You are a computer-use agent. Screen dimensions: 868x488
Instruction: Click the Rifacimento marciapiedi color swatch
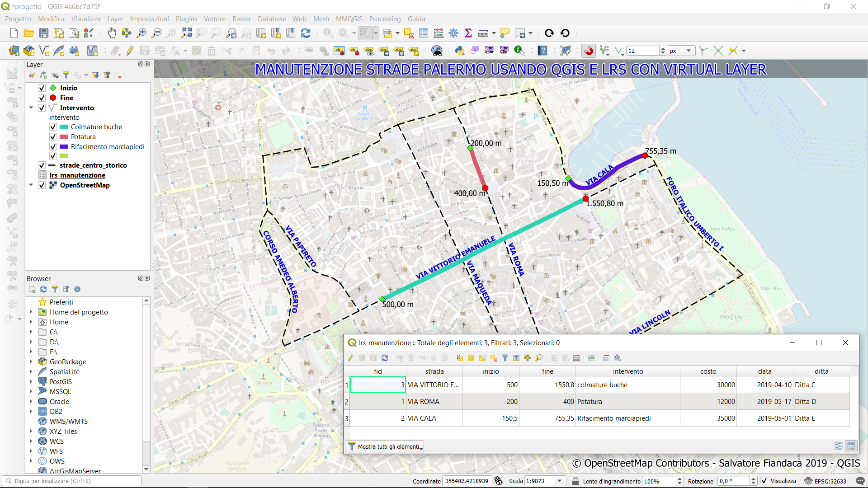(64, 147)
